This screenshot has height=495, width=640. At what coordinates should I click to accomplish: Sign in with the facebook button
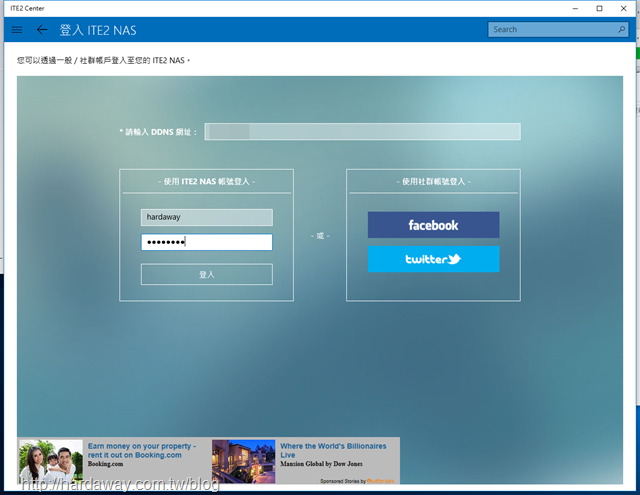pos(433,225)
